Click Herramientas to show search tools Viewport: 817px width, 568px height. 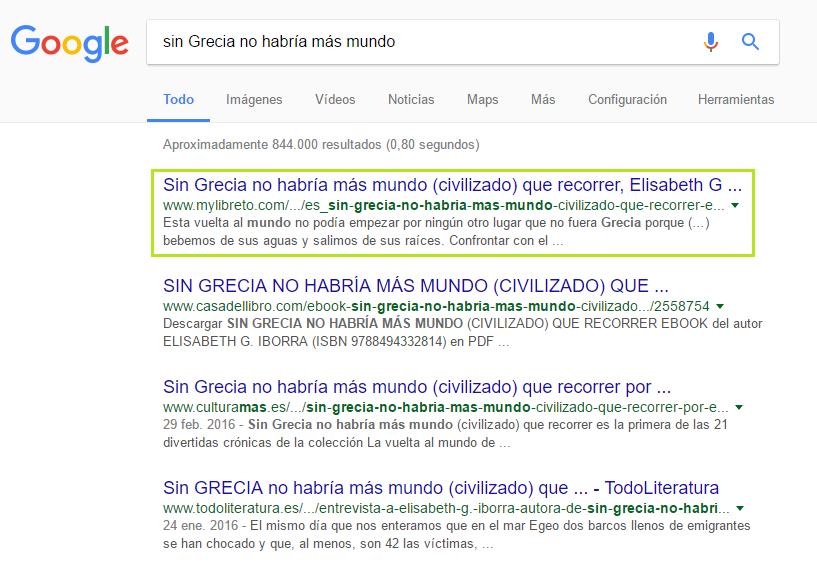click(736, 100)
